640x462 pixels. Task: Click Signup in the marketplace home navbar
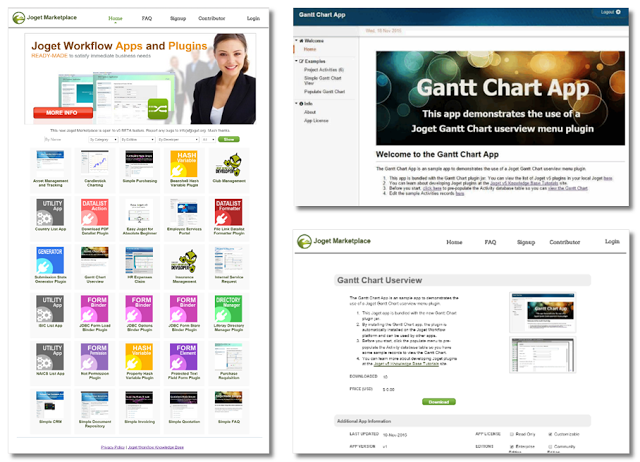(x=178, y=18)
